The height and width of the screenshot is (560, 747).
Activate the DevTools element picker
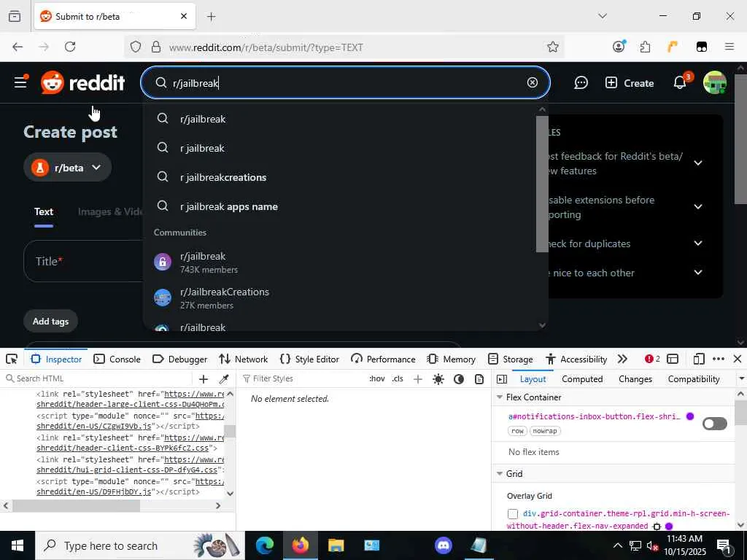(12, 359)
